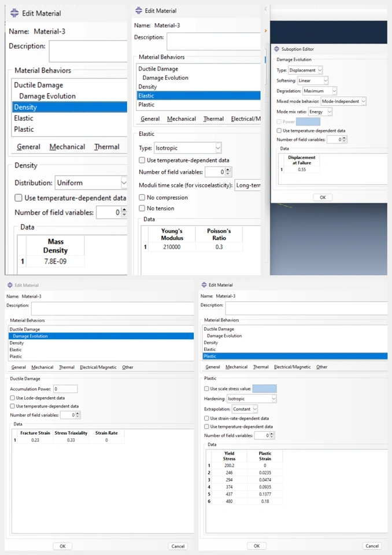Click the Displacement at Failure cell 0.55

pyautogui.click(x=302, y=169)
